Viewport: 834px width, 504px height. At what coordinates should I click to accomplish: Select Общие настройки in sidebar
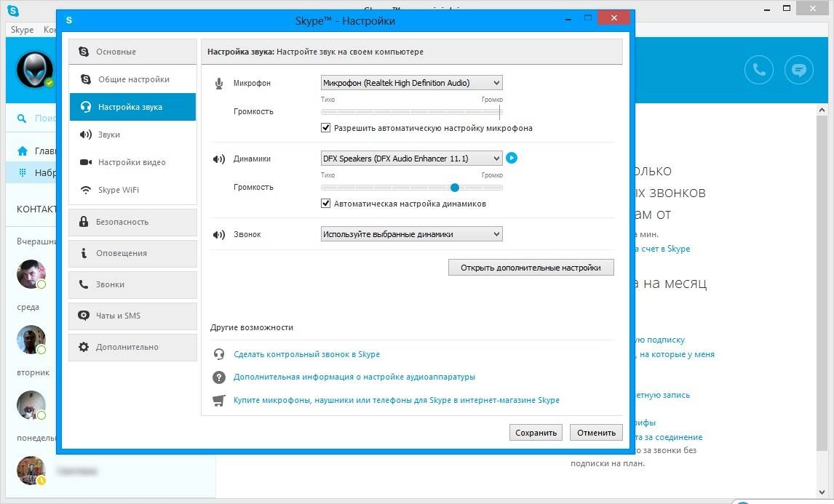pos(132,79)
